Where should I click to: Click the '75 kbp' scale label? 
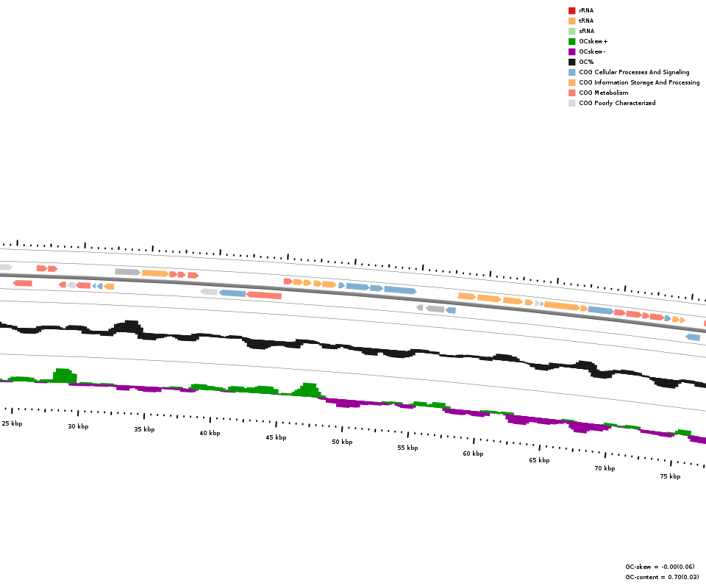(671, 476)
